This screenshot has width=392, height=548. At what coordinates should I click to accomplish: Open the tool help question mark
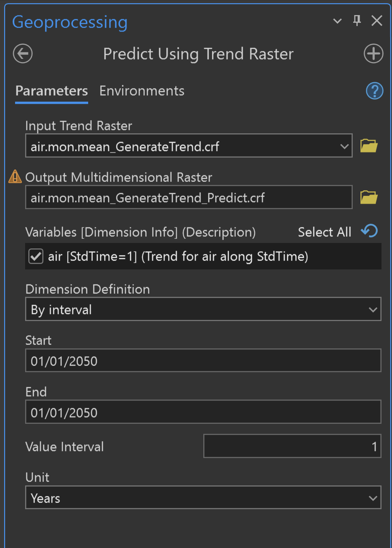(x=374, y=91)
